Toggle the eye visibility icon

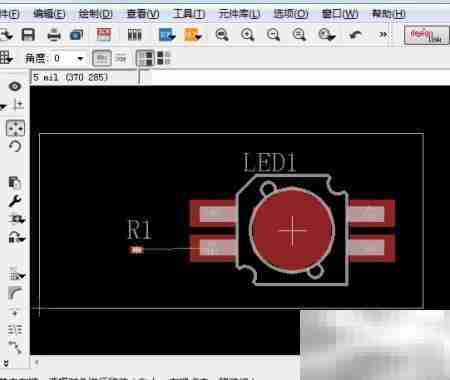[15, 87]
